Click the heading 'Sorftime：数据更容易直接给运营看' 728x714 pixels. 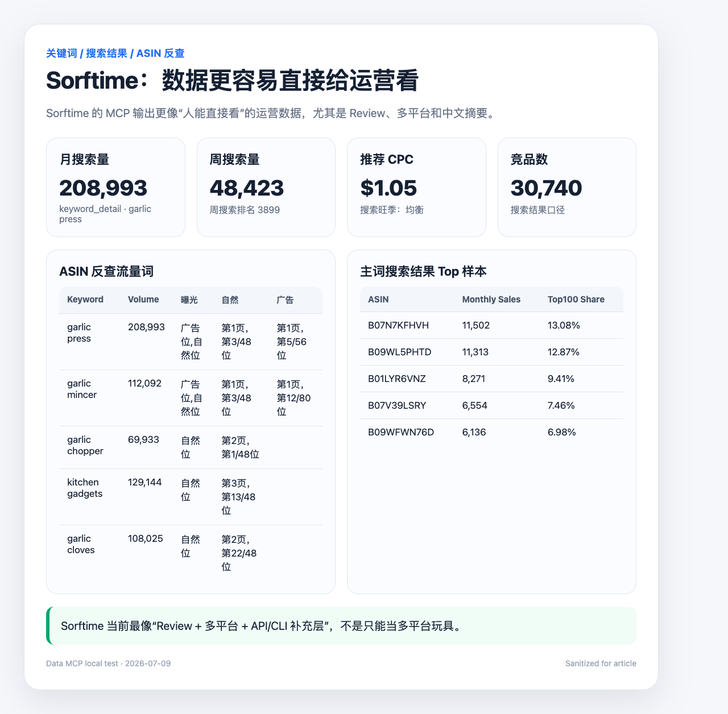(x=232, y=80)
